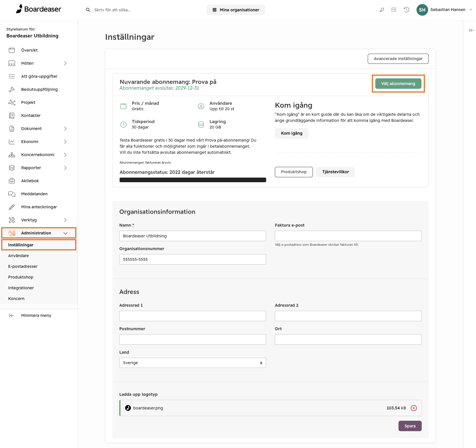Click the Ekonomi chart icon

[12, 142]
